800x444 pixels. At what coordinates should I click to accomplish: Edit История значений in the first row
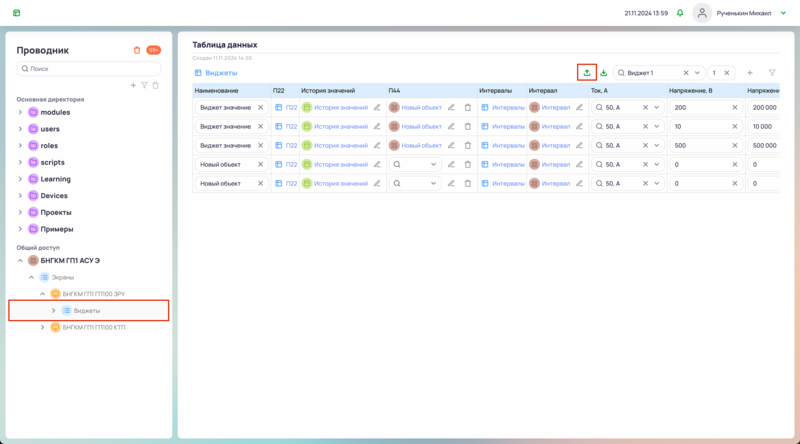(377, 107)
